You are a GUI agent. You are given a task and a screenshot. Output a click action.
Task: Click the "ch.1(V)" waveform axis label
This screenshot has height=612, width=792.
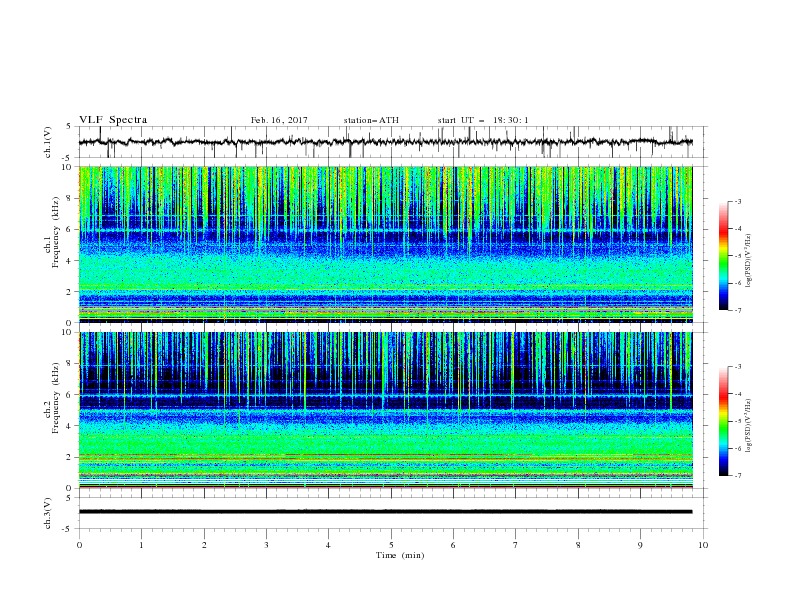tap(48, 142)
